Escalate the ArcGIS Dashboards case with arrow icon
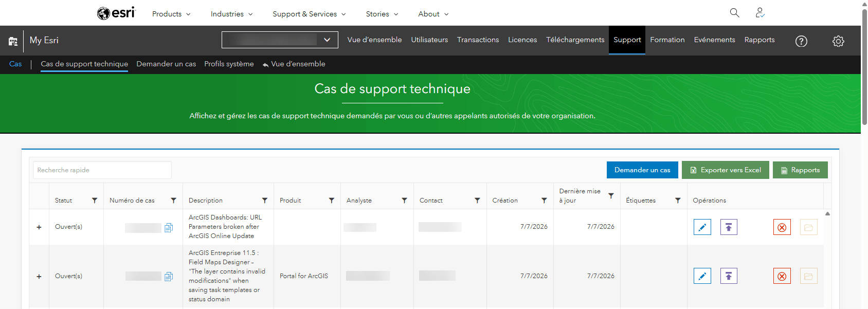The width and height of the screenshot is (868, 309). click(x=729, y=227)
